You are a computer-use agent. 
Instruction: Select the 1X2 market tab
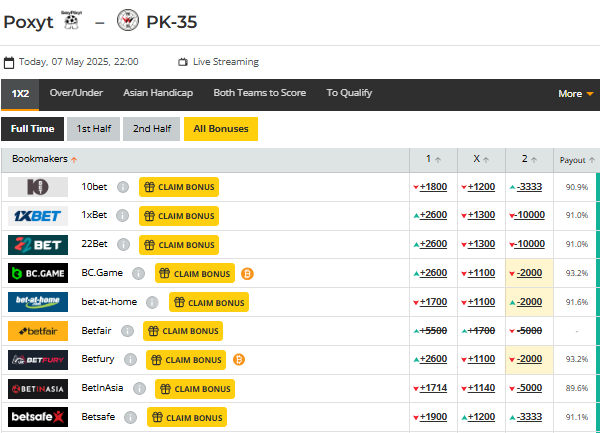pyautogui.click(x=20, y=94)
